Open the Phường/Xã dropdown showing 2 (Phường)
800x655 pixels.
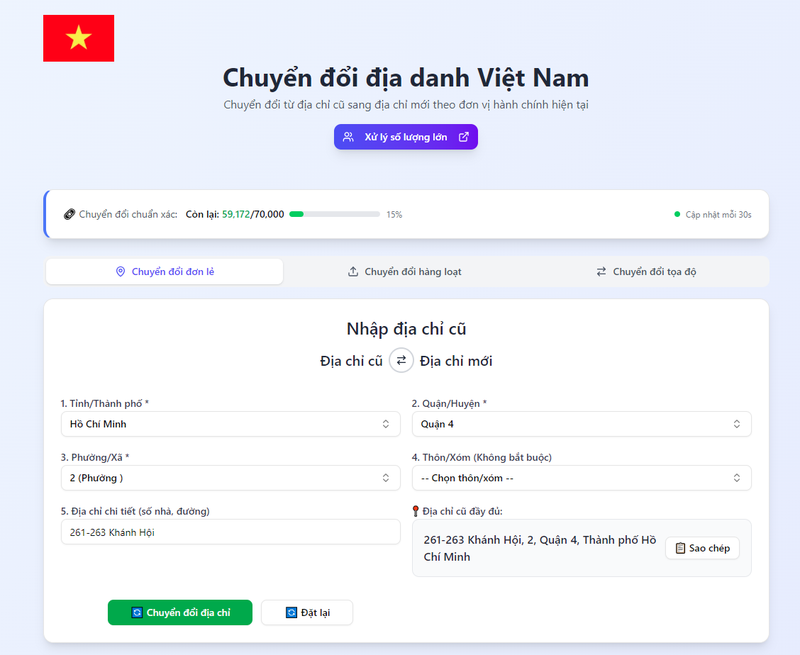pyautogui.click(x=231, y=478)
